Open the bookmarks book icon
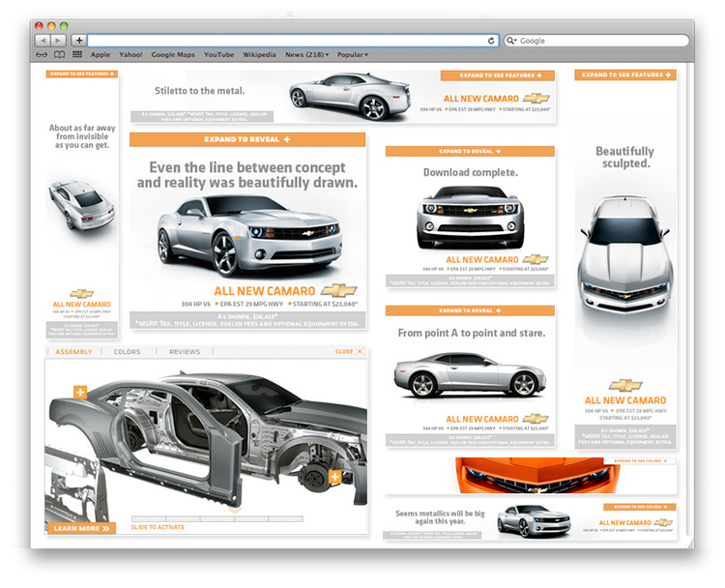This screenshot has height=588, width=725. click(59, 54)
